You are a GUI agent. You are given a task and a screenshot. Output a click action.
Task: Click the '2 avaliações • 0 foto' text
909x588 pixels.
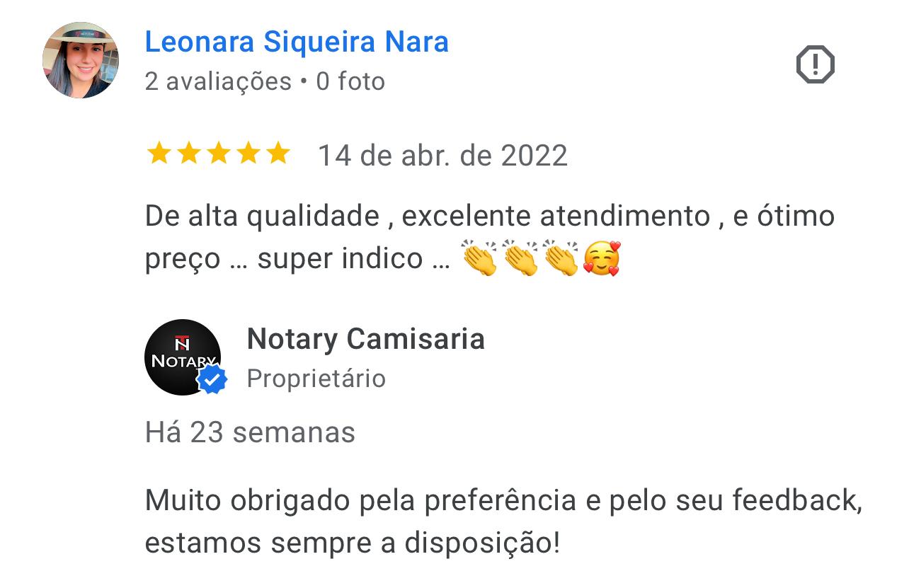click(x=265, y=81)
